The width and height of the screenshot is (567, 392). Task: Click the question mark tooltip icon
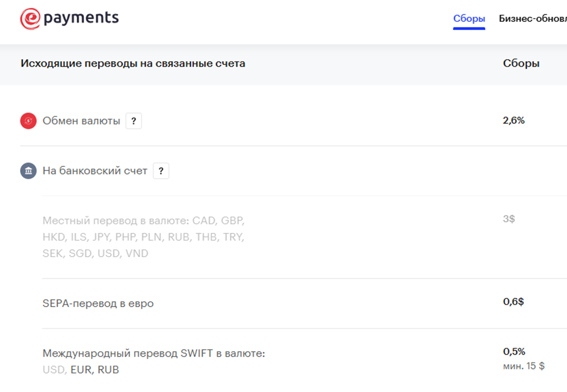click(134, 121)
